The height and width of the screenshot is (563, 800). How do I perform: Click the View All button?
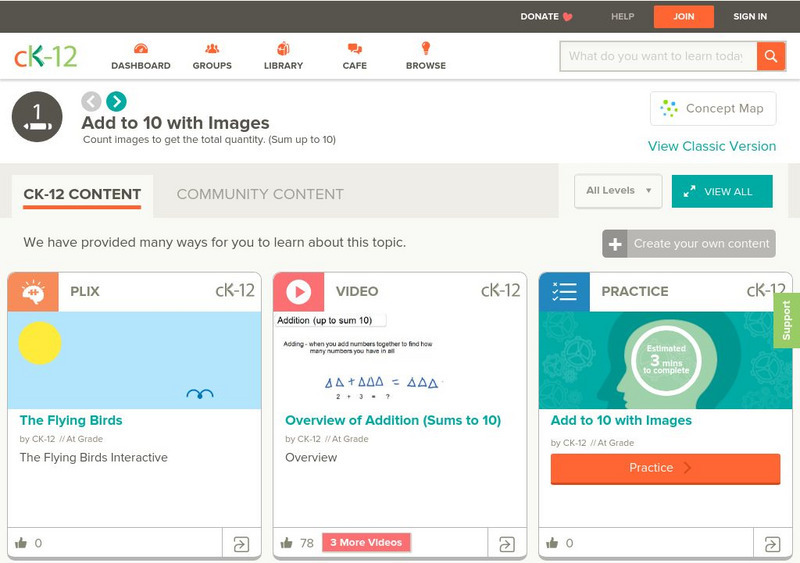pos(722,191)
